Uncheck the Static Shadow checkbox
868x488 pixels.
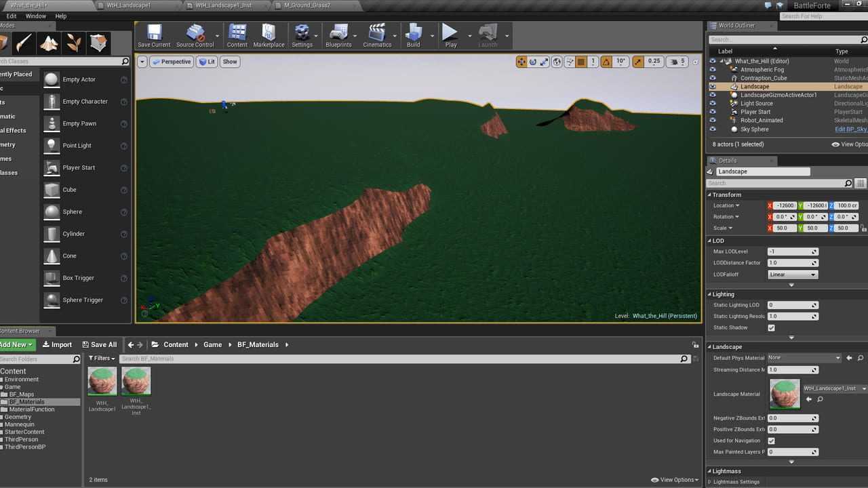click(771, 328)
